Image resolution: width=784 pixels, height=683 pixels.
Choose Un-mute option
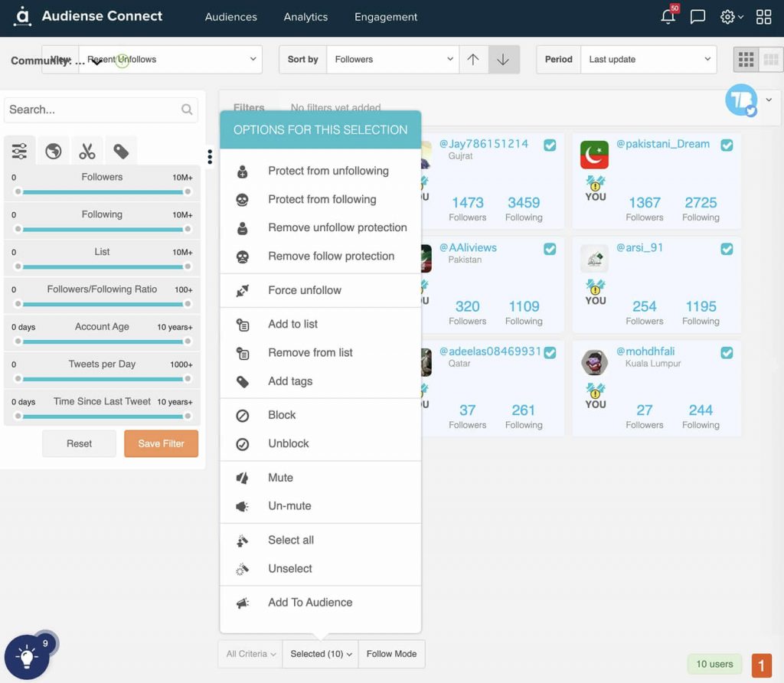321,506
